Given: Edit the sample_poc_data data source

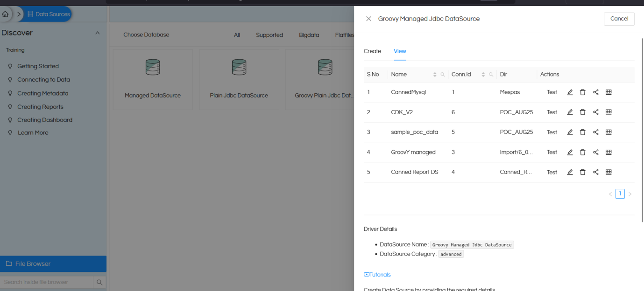Looking at the screenshot, I should [x=570, y=132].
